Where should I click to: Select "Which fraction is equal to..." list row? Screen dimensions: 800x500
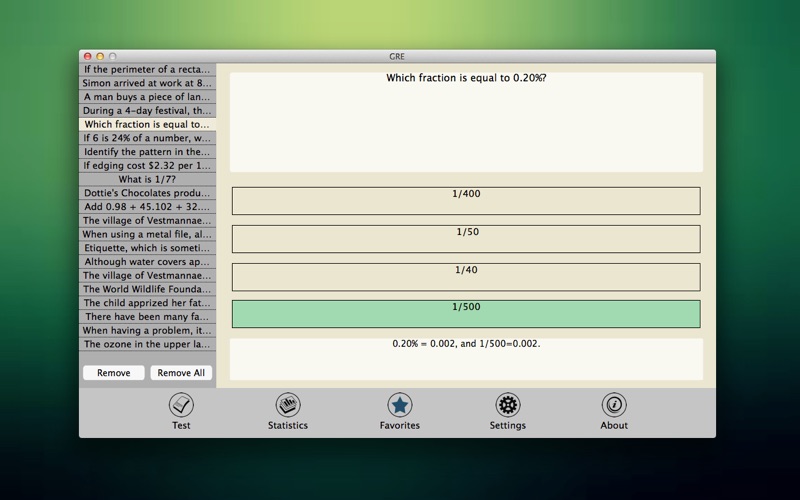(x=147, y=124)
